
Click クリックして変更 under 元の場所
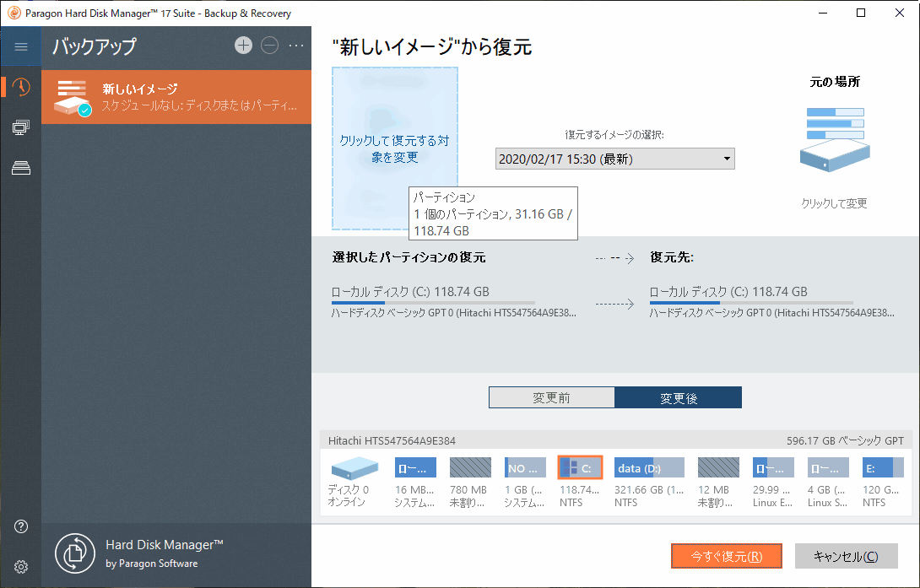point(834,202)
